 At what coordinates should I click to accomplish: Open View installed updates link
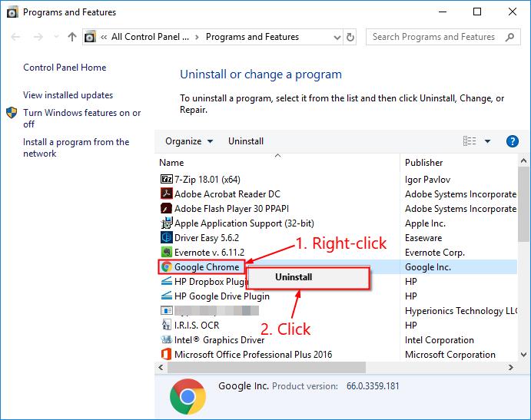(68, 95)
